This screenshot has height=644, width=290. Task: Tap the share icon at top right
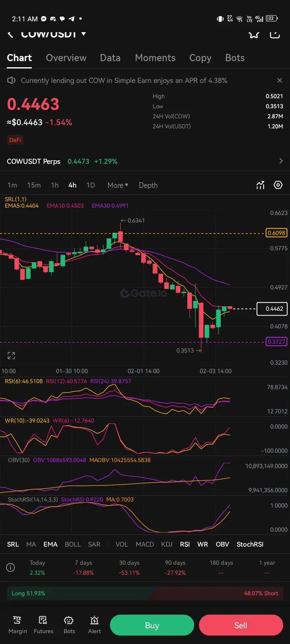(275, 34)
